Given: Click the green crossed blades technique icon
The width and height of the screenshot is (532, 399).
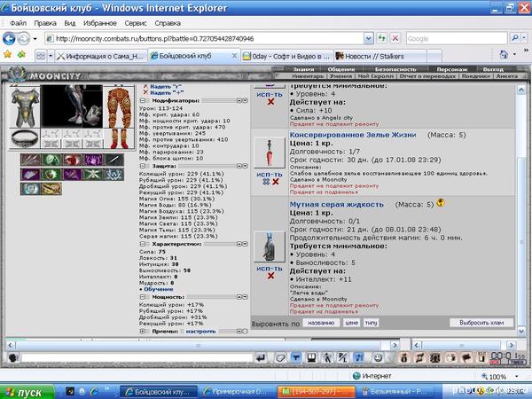Looking at the screenshot, I should [93, 175].
